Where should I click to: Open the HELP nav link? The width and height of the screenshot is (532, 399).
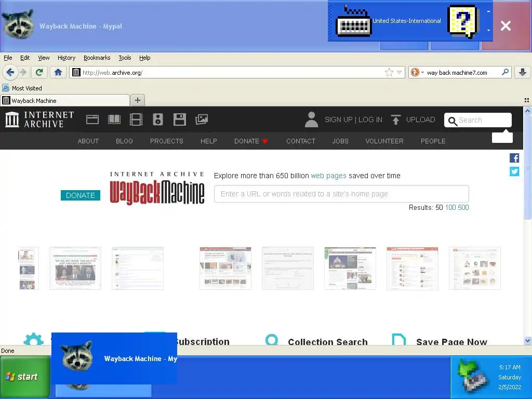209,141
